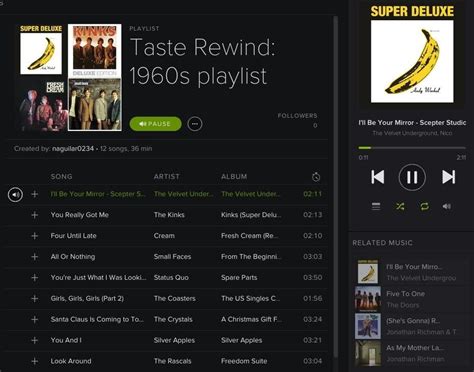Image resolution: width=474 pixels, height=372 pixels.
Task: Add Girls, Girls, Girls (Part 2) to library
Action: point(35,298)
